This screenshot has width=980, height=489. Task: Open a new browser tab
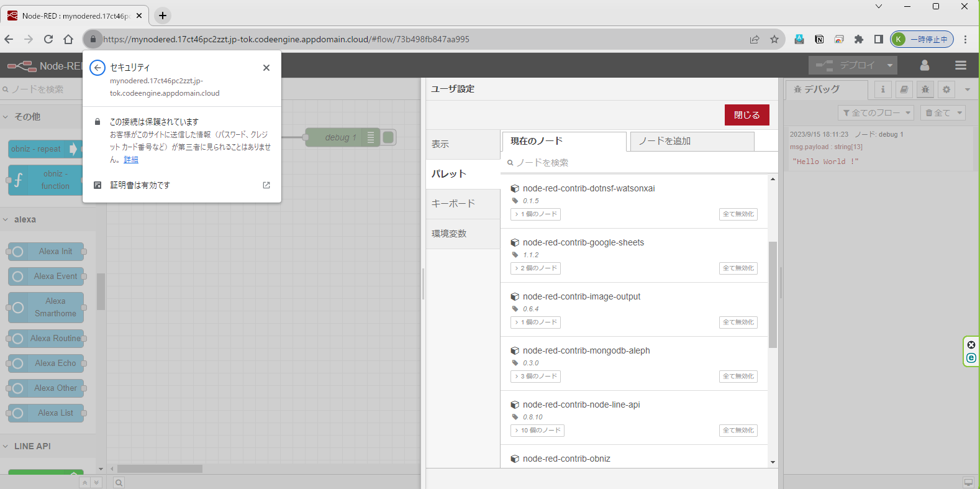163,16
